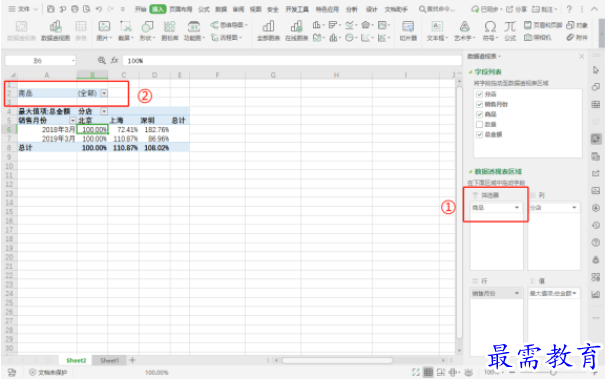This screenshot has height=388, width=609.
Task: Open the 文件 menu
Action: 23,9
